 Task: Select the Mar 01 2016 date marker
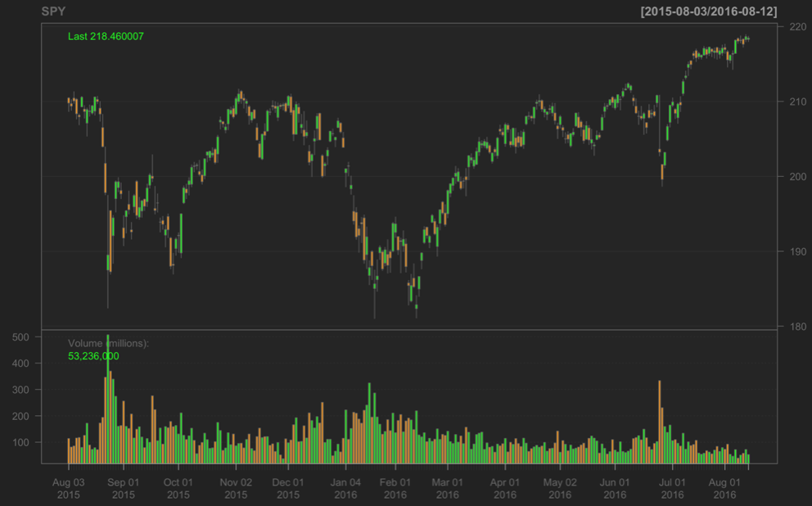tap(448, 488)
